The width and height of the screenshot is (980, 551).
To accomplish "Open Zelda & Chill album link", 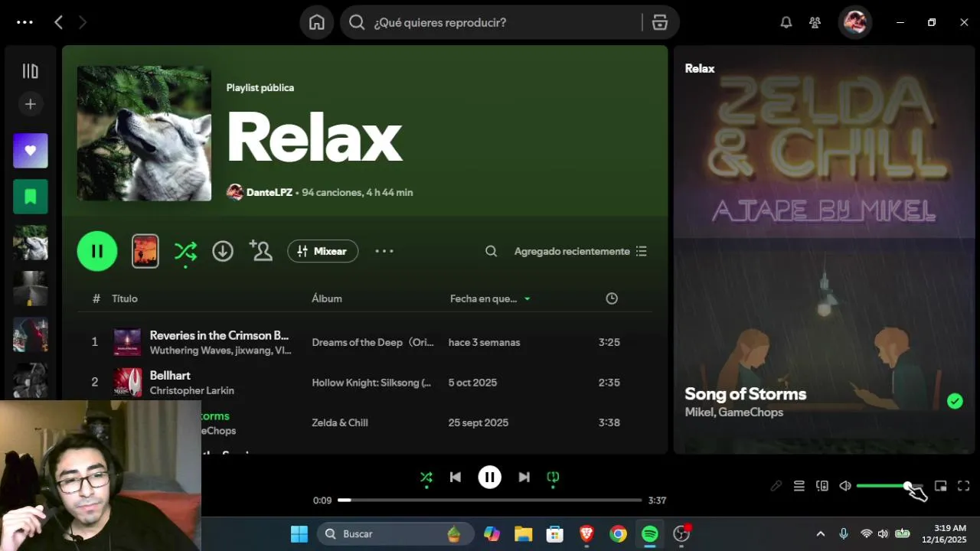I will coord(340,422).
